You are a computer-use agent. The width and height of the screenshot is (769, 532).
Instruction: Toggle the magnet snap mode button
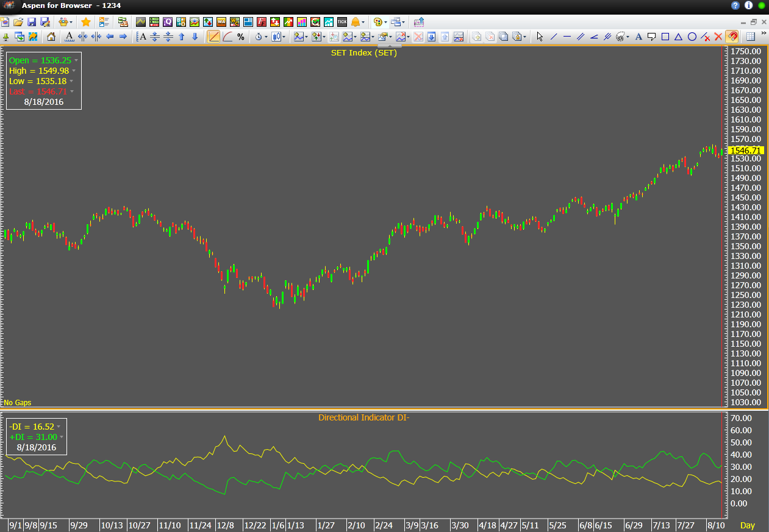(732, 37)
